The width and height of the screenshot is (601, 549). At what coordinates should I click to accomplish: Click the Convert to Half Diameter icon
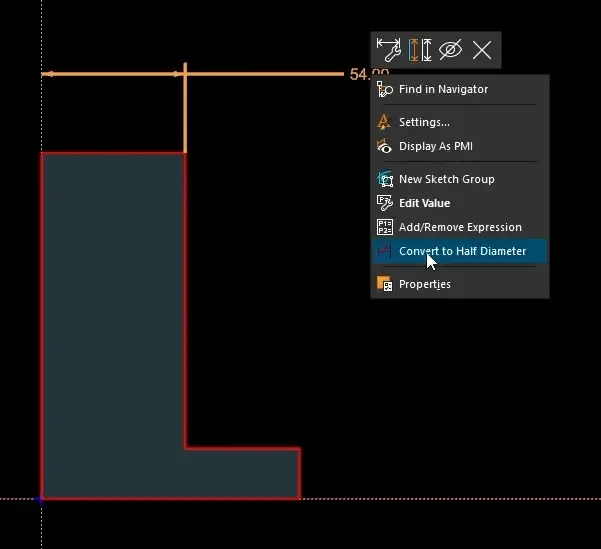384,251
